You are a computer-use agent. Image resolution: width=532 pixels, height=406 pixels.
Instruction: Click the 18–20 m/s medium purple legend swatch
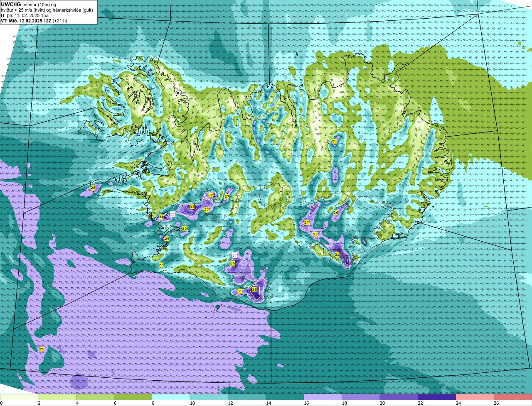tap(361, 397)
